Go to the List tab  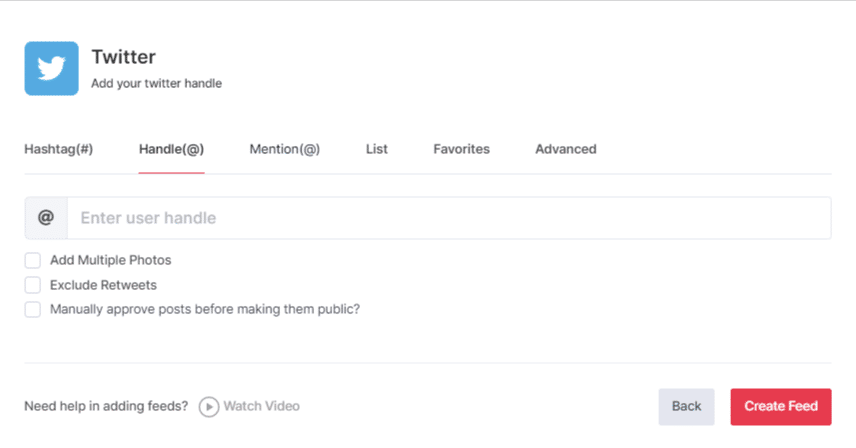[x=377, y=149]
